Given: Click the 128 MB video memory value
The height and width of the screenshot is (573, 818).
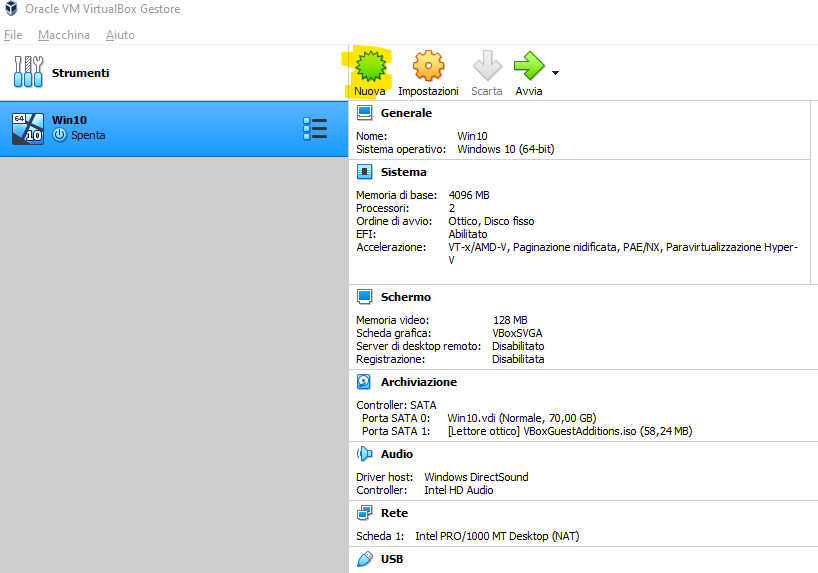Looking at the screenshot, I should point(510,320).
